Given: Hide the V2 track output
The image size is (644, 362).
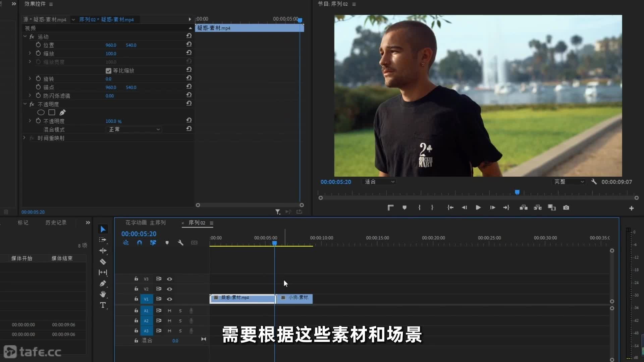Looking at the screenshot, I should [169, 289].
